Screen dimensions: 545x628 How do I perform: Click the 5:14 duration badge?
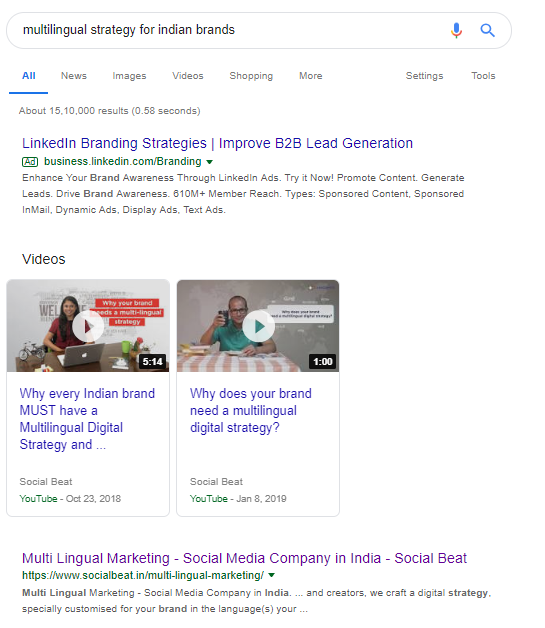(x=153, y=362)
